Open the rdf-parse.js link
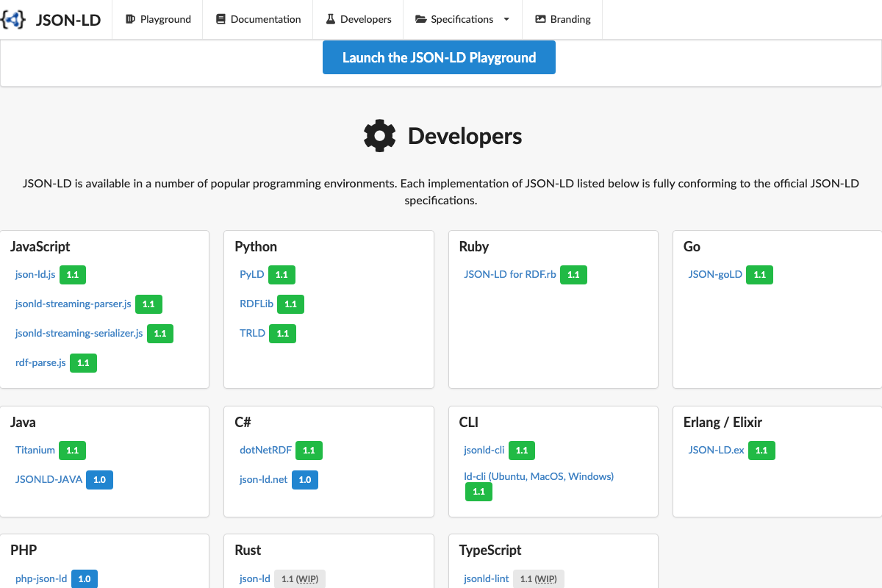Viewport: 882px width, 588px height. point(40,362)
